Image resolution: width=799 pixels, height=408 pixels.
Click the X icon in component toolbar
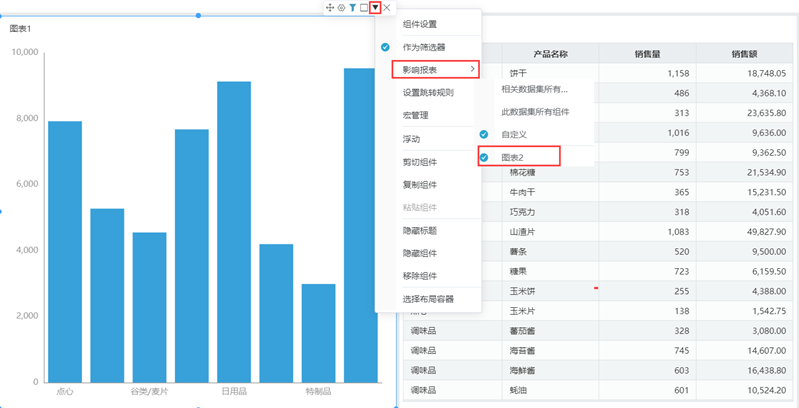(387, 8)
